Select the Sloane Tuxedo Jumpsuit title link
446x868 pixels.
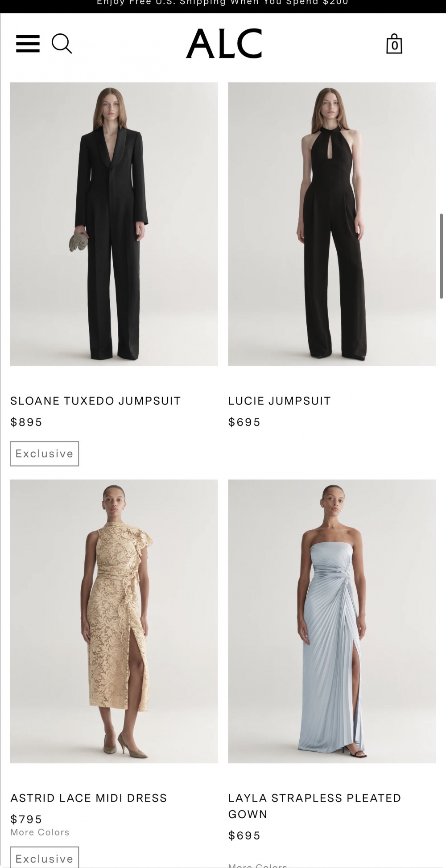(95, 401)
